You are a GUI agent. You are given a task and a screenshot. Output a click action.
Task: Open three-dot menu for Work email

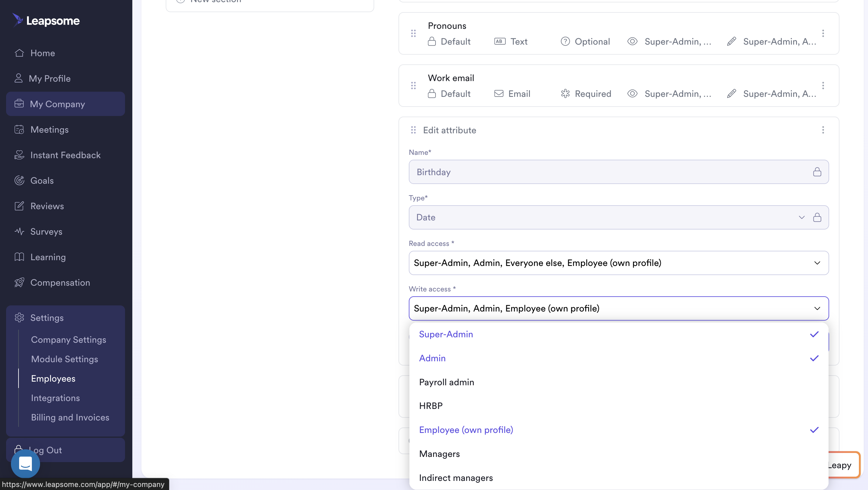coord(823,86)
